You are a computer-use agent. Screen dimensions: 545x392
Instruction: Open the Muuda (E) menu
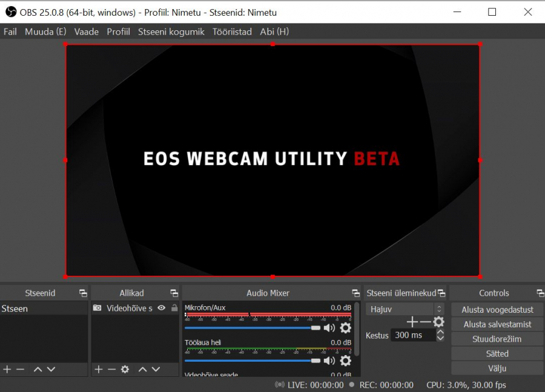tap(45, 31)
